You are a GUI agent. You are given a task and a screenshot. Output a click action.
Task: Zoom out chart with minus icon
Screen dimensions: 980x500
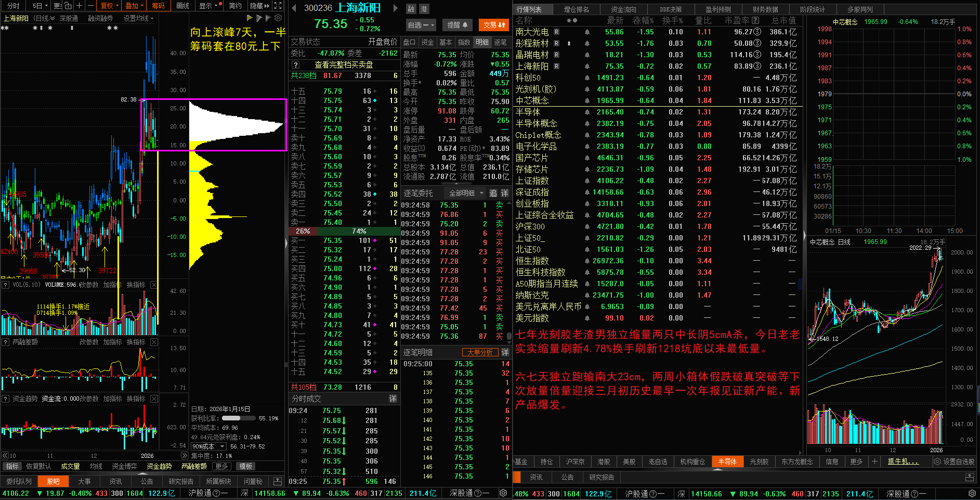click(90, 6)
